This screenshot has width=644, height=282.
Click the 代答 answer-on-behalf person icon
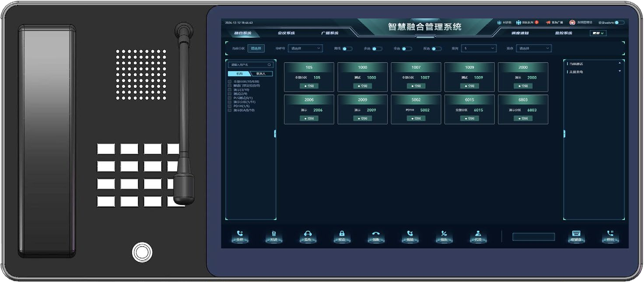click(x=478, y=233)
